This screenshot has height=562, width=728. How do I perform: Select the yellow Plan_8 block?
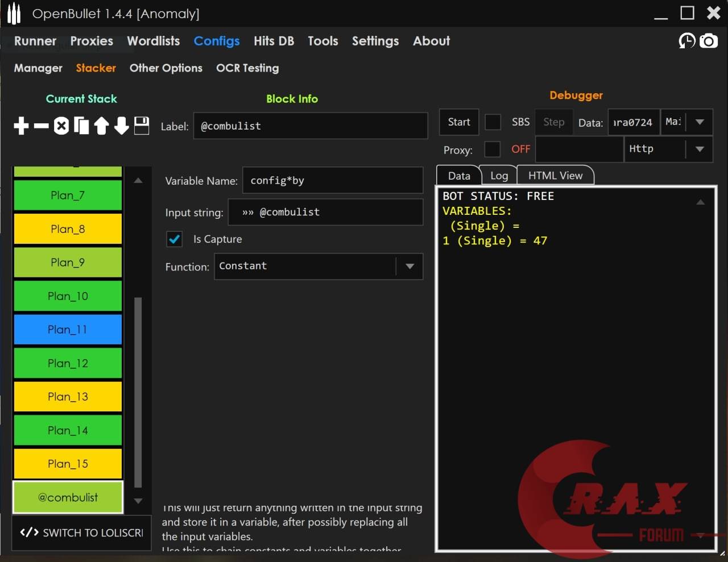point(68,229)
